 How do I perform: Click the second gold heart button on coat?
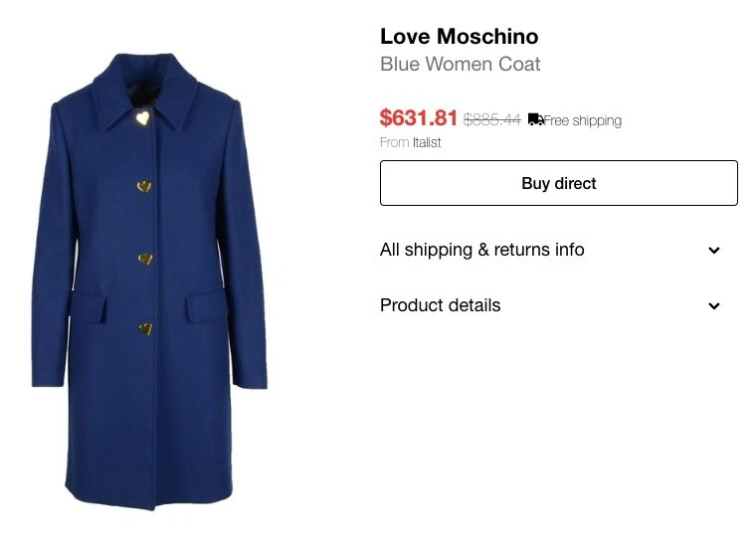pyautogui.click(x=144, y=186)
